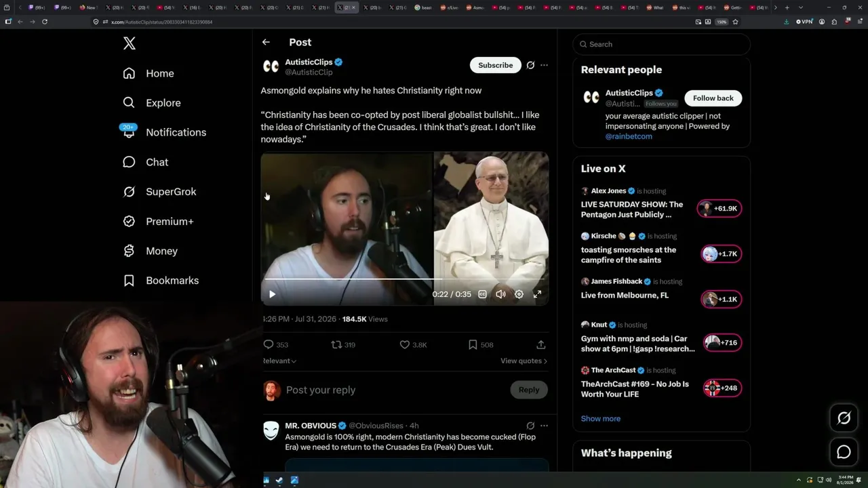Image resolution: width=868 pixels, height=488 pixels.
Task: Click the Grok icon on MR. OBVIOUS reply
Action: (x=530, y=426)
